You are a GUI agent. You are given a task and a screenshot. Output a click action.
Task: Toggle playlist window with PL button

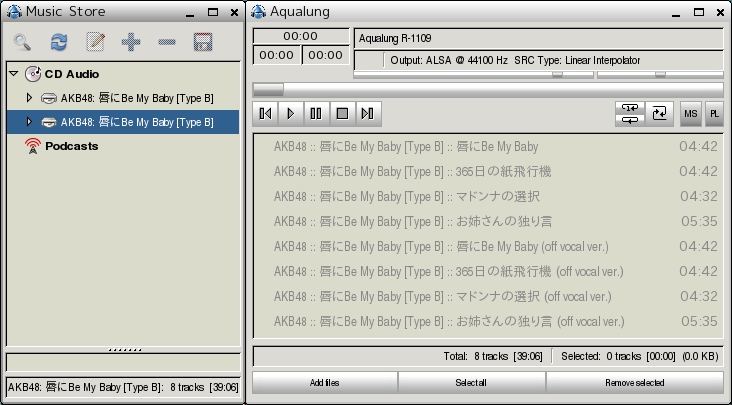pyautogui.click(x=714, y=113)
